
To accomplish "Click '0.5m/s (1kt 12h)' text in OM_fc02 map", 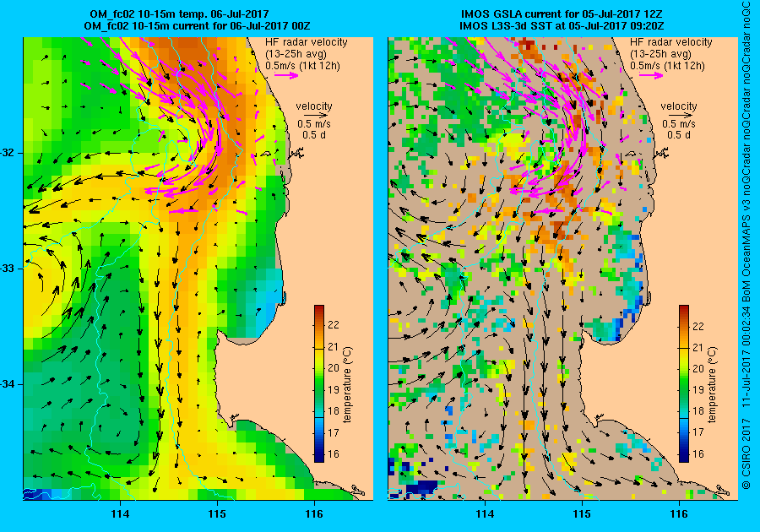I will tap(302, 65).
